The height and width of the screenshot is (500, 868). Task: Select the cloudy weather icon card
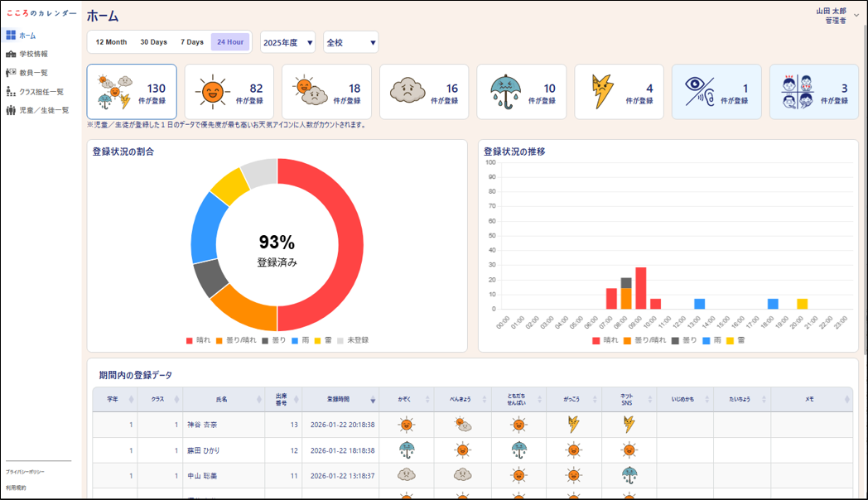pos(424,92)
